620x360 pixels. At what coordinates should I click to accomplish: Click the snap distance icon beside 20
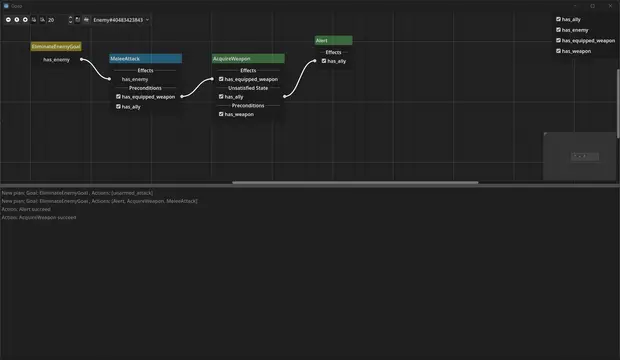click(x=43, y=19)
